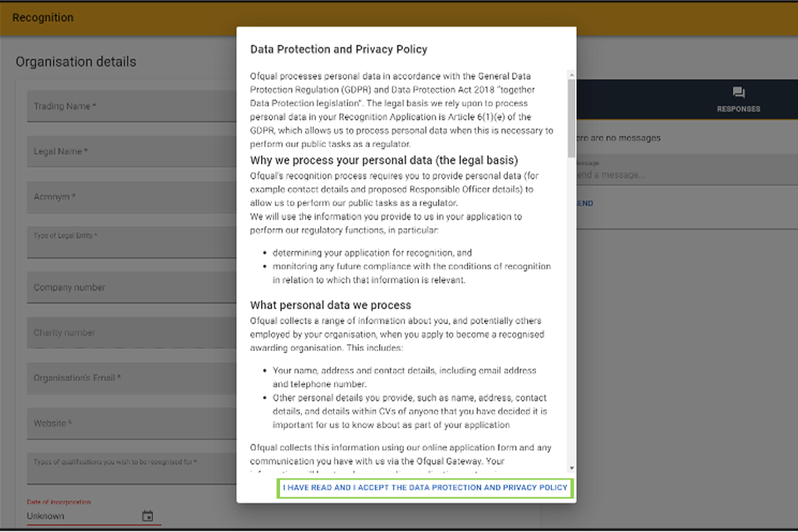Open the Date of incorporation calendar picker
This screenshot has height=532, width=798.
[x=147, y=516]
